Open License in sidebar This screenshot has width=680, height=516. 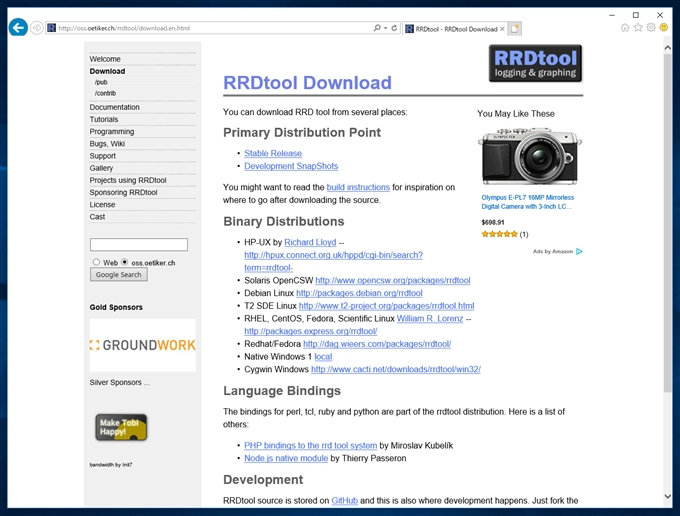(102, 204)
